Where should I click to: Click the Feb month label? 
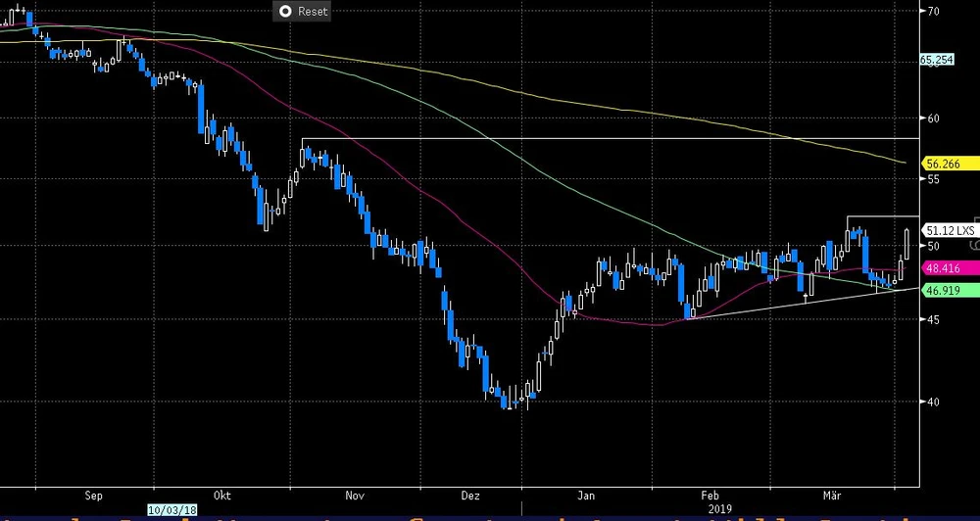point(711,496)
